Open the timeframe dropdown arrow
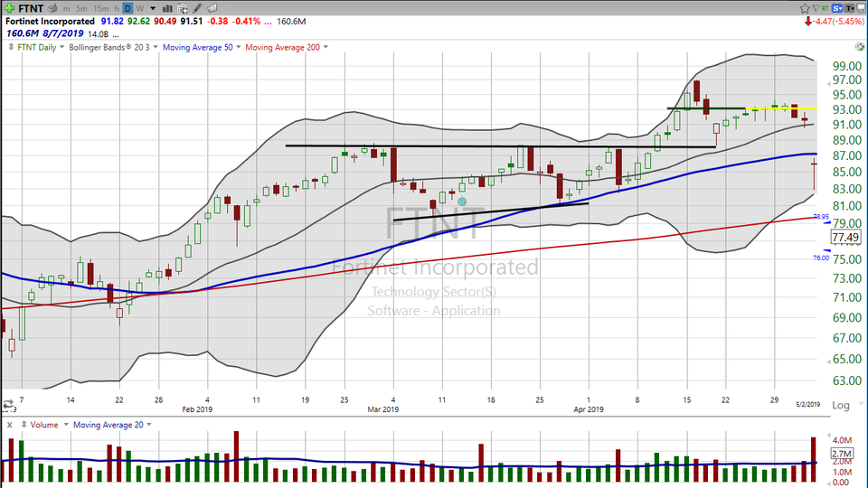This screenshot has width=868, height=488. point(153,8)
